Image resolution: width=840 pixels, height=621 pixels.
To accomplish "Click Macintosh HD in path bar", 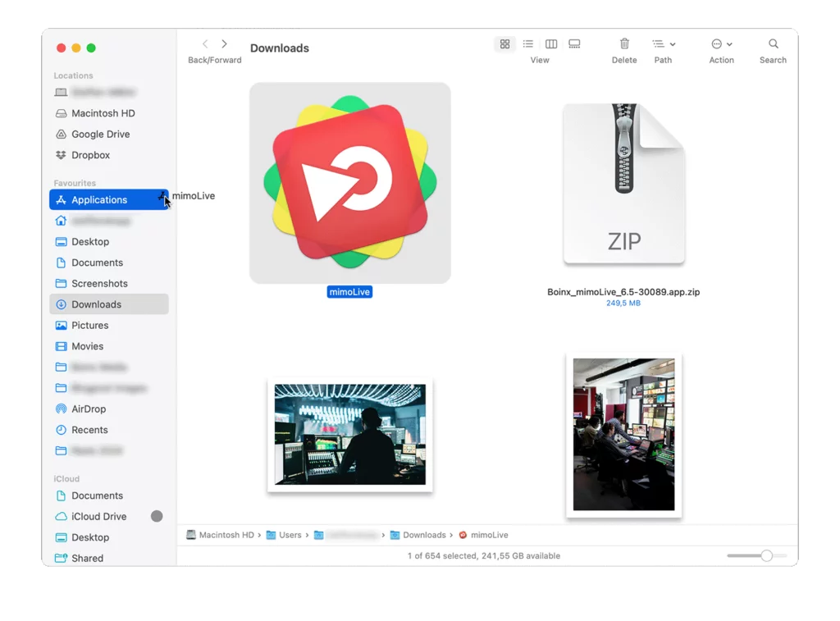I will 221,535.
